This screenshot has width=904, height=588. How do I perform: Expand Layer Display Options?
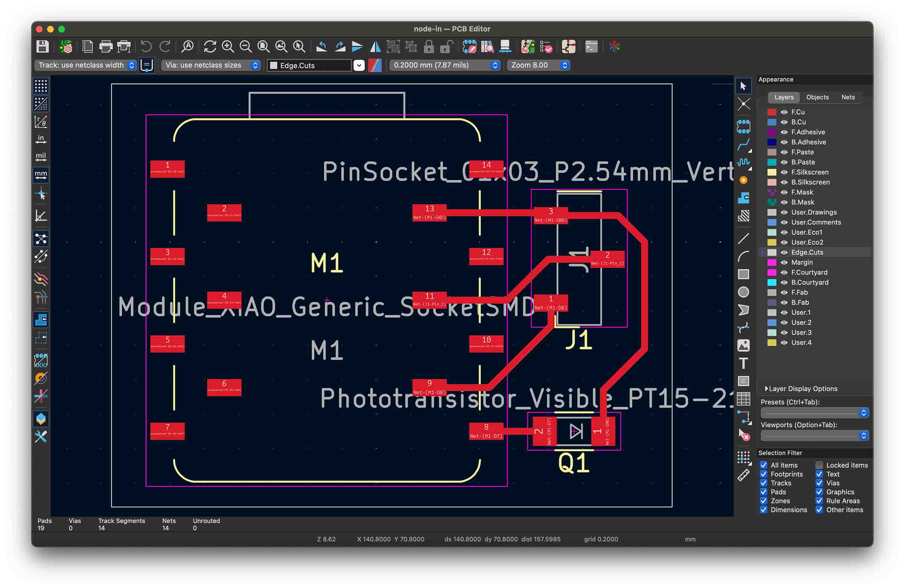coord(801,389)
